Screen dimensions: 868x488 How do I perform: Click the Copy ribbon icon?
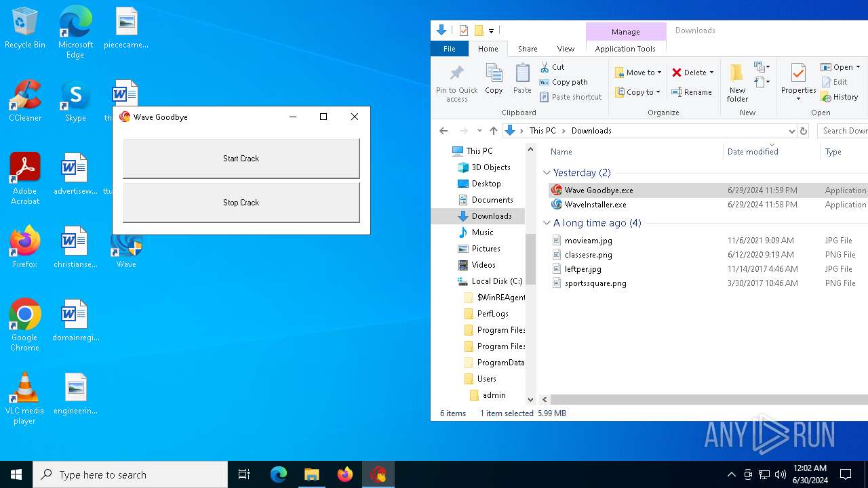494,79
